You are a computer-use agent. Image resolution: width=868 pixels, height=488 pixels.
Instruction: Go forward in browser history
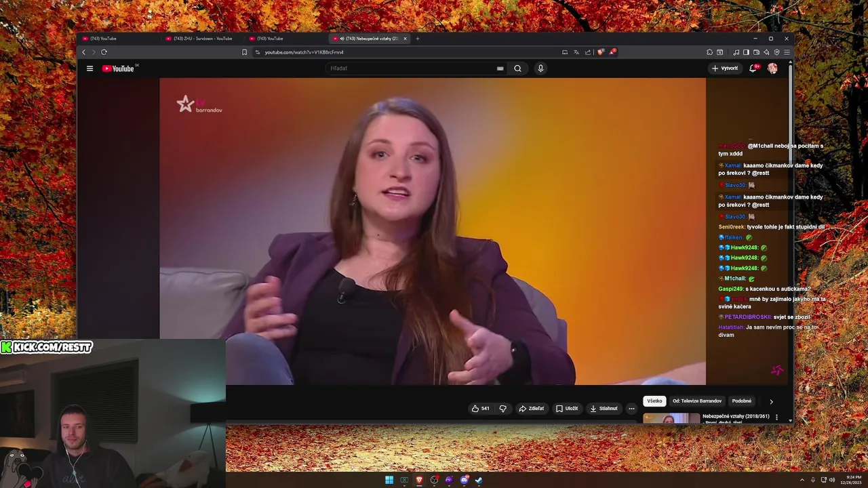point(94,52)
